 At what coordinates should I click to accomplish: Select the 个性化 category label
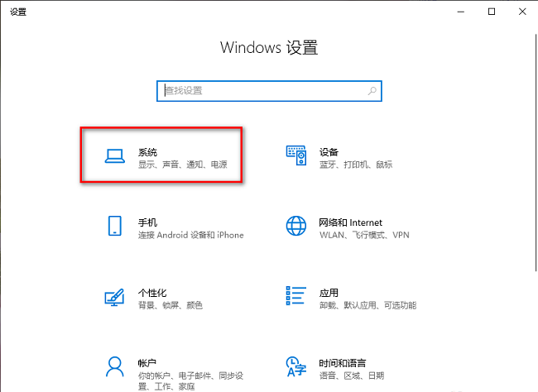[152, 293]
